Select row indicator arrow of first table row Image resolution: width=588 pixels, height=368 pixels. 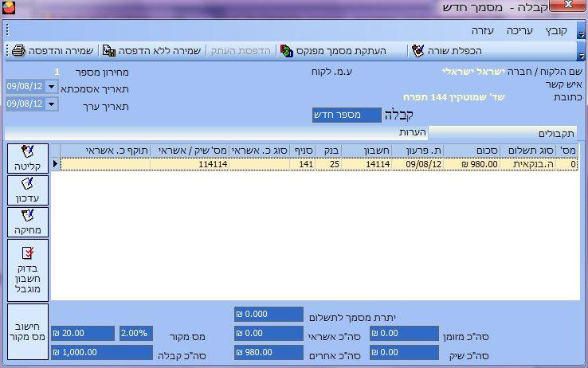click(56, 164)
